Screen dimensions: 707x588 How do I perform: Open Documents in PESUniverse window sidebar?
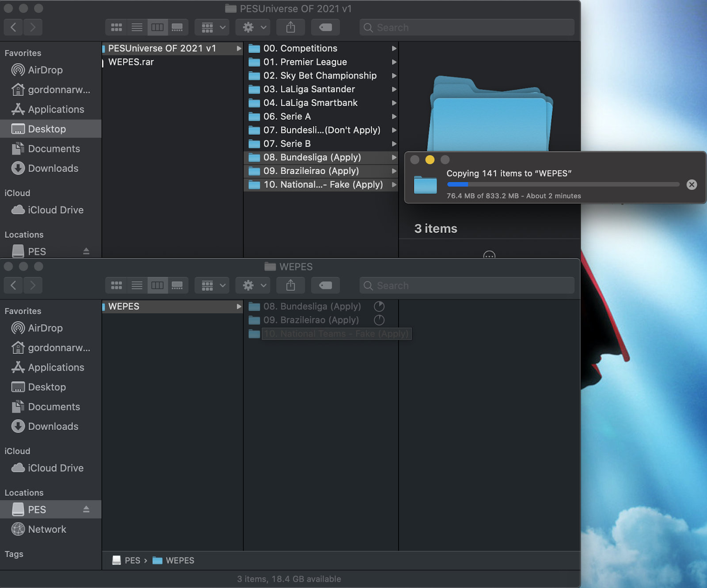coord(51,149)
